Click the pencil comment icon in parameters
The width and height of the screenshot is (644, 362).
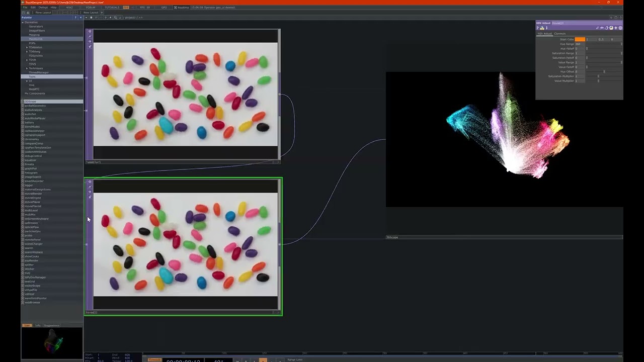point(597,28)
